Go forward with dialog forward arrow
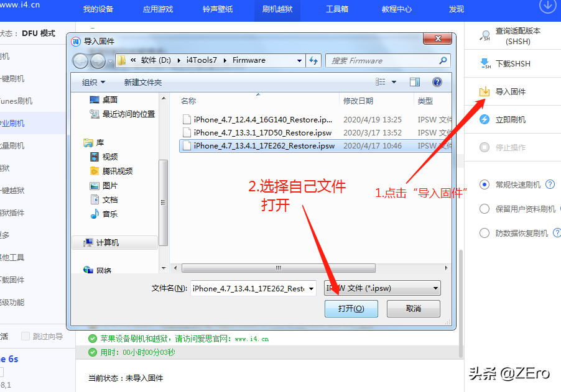This screenshot has height=392, width=561. [x=98, y=61]
